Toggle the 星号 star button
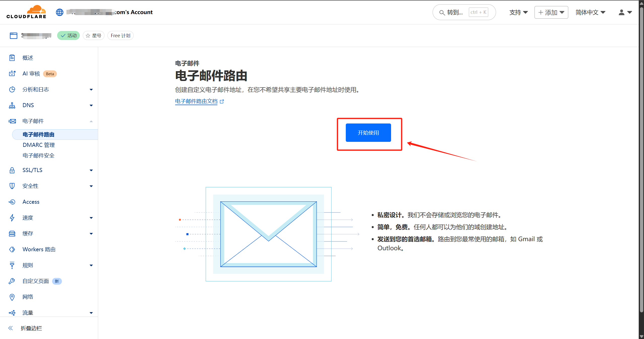The height and width of the screenshot is (339, 644). pyautogui.click(x=94, y=36)
